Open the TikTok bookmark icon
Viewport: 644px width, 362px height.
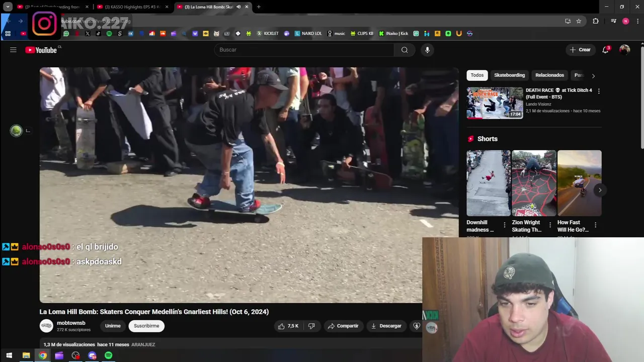(x=98, y=34)
